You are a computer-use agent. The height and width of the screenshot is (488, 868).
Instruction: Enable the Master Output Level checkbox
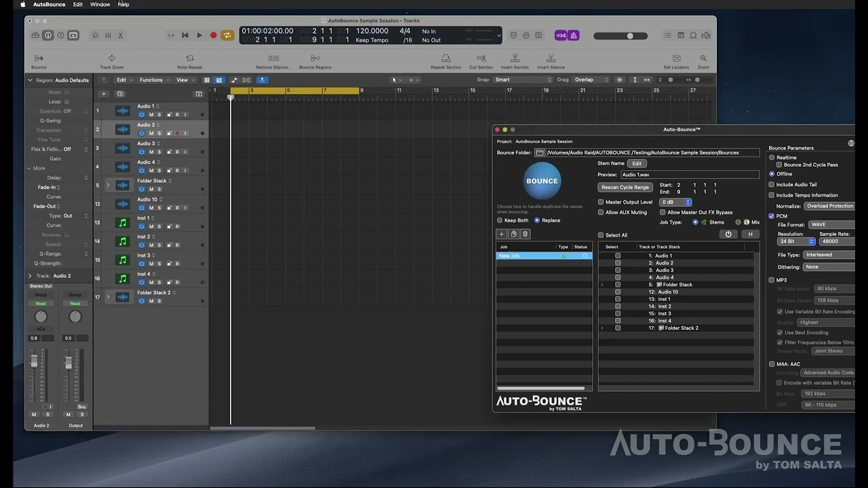(601, 202)
